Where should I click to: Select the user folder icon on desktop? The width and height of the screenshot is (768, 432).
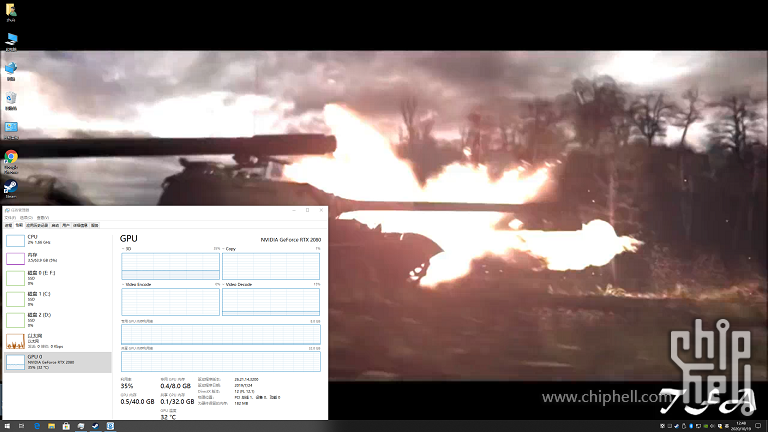11,13
